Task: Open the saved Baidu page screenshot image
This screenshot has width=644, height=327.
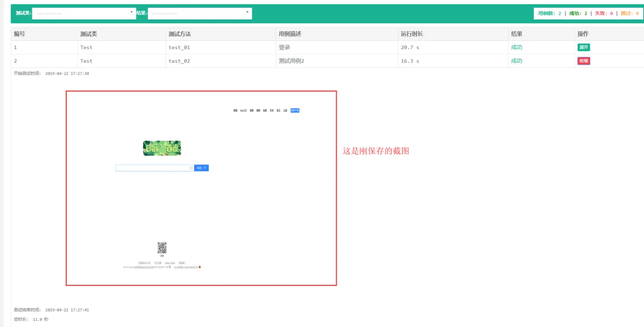Action: pyautogui.click(x=201, y=188)
